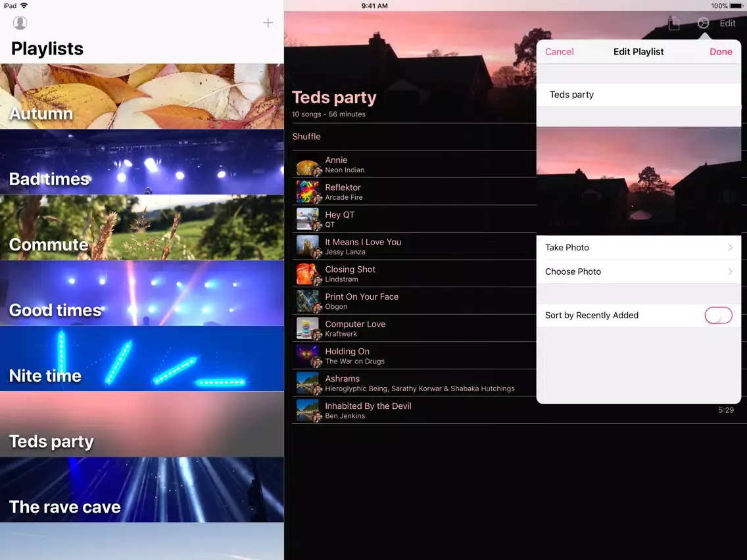Viewport: 747px width, 560px height.
Task: Open the playlist settings gear icon
Action: coord(703,23)
